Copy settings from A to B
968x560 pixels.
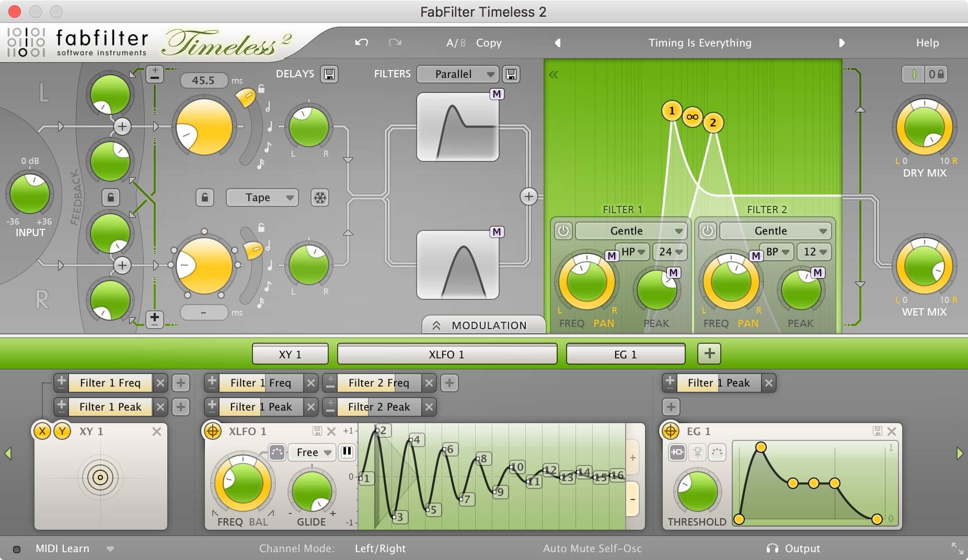click(489, 43)
